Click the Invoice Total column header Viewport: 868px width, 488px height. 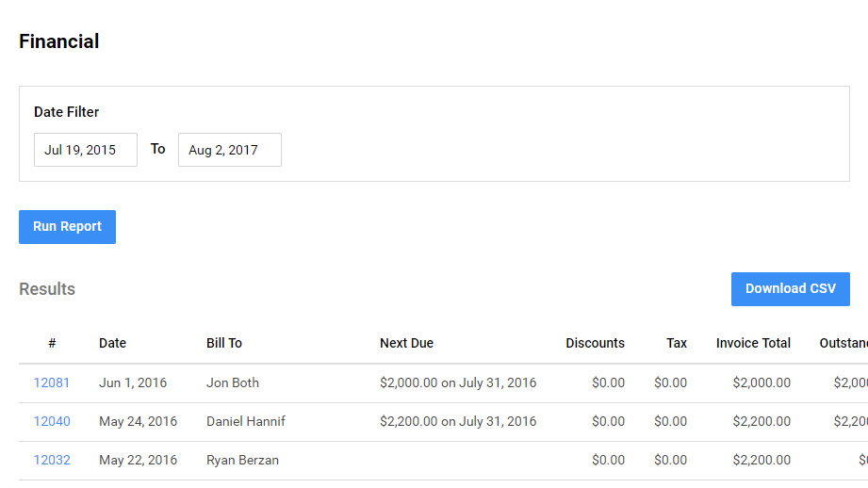(x=753, y=343)
